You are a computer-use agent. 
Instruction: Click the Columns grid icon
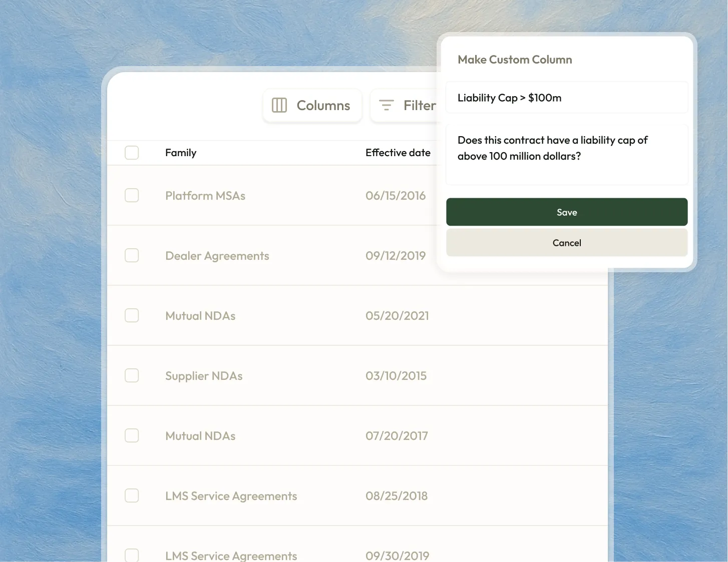click(x=279, y=105)
